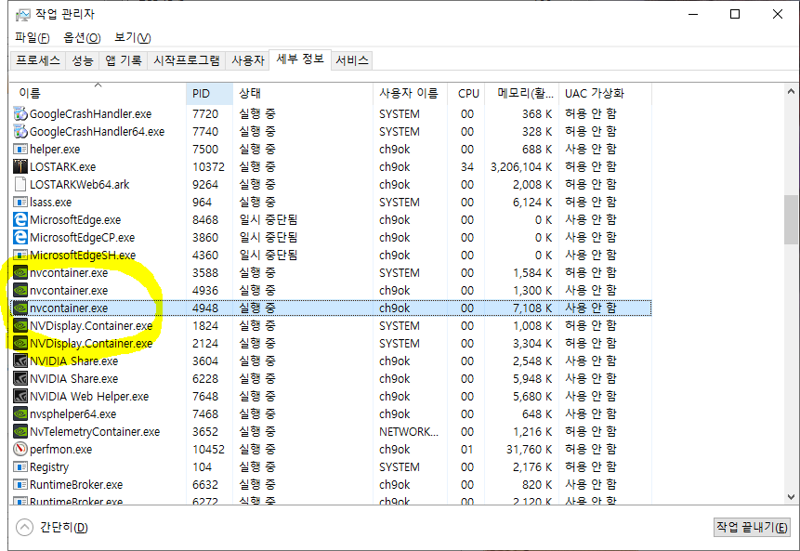
Task: Sort by the CPU column header
Action: click(466, 93)
